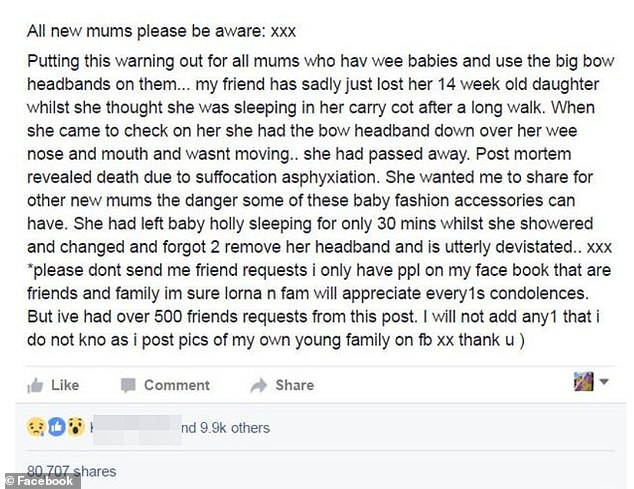The width and height of the screenshot is (634, 489).
Task: Select the blue thumbs-up reaction badge
Action: coord(55,428)
